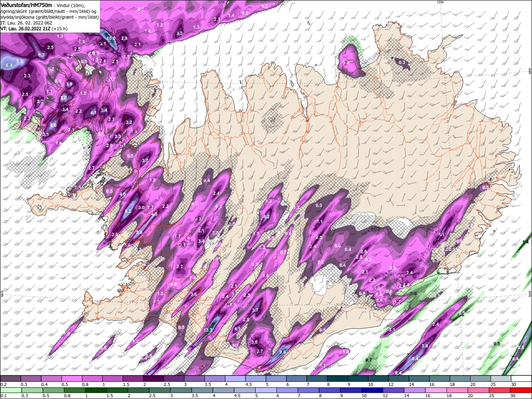Click the 4.3 precipitation value on the map

(41, 55)
